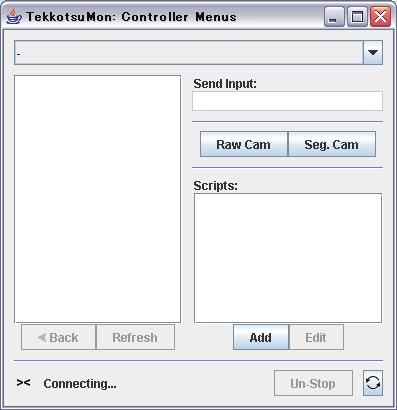This screenshot has height=410, width=397.
Task: Add a new script
Action: [x=261, y=337]
